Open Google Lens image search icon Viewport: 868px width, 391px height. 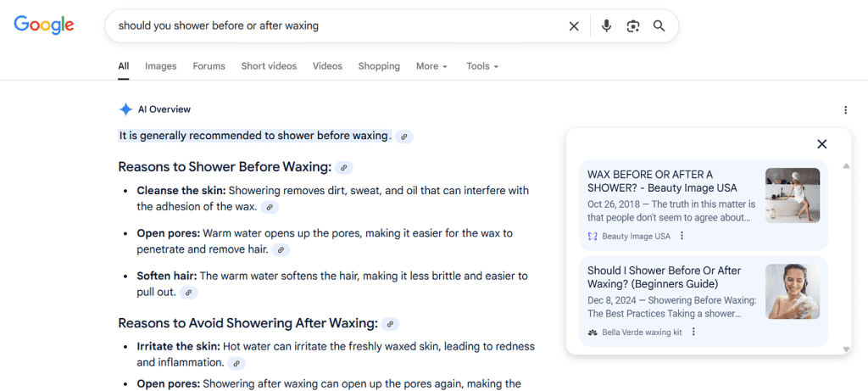(x=632, y=26)
